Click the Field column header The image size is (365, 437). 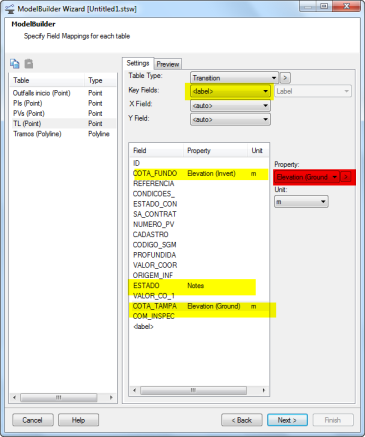point(156,151)
